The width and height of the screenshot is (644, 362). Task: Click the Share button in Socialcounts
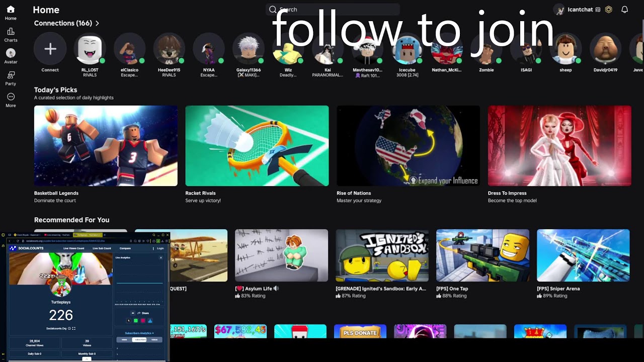tap(143, 313)
